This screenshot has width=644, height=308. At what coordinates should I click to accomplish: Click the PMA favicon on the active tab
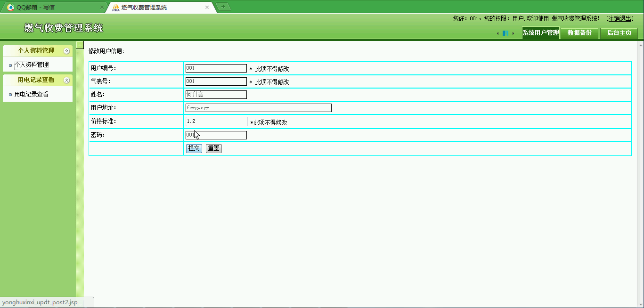(116, 7)
